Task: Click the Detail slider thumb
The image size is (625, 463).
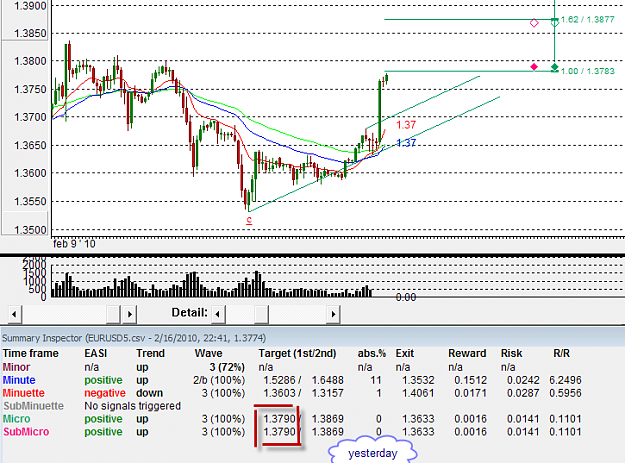Action: click(261, 314)
